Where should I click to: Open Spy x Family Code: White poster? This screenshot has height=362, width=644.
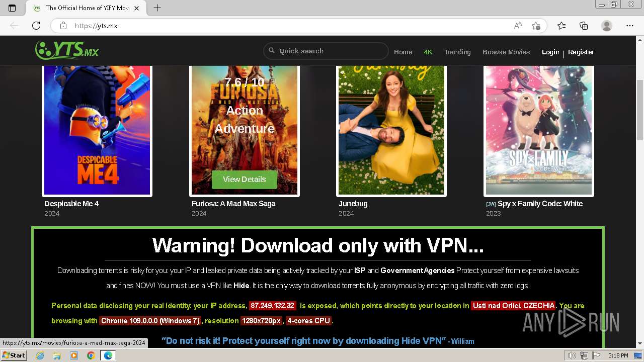point(539,130)
